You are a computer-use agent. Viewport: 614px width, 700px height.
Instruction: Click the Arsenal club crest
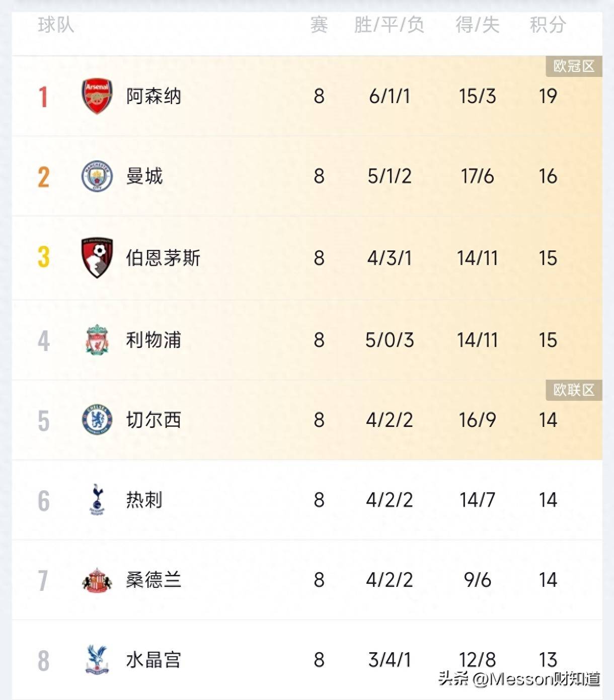[x=97, y=96]
